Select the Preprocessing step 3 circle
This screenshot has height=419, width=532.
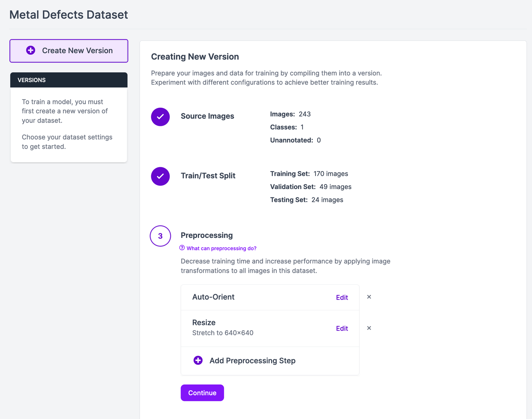[160, 236]
